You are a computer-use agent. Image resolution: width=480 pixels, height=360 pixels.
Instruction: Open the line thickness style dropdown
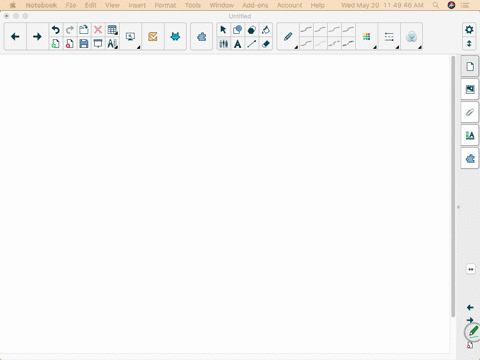pyautogui.click(x=389, y=37)
